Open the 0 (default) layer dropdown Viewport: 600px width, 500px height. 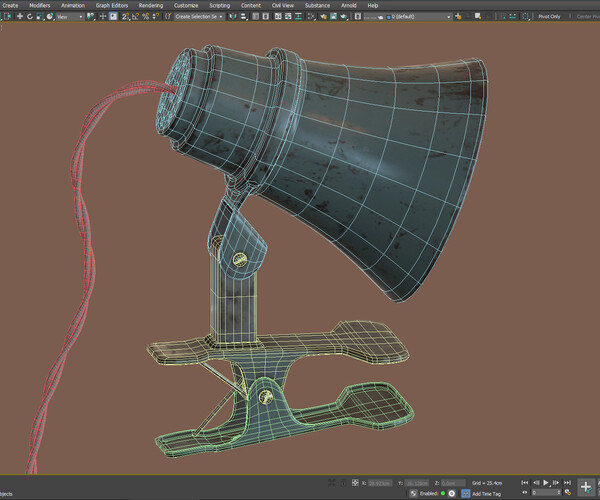[x=419, y=17]
